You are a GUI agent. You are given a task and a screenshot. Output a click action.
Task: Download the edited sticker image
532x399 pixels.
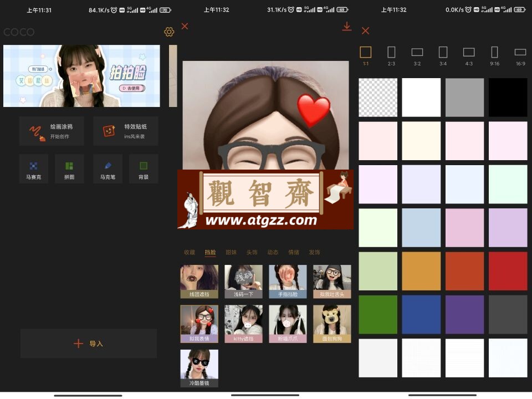click(347, 27)
